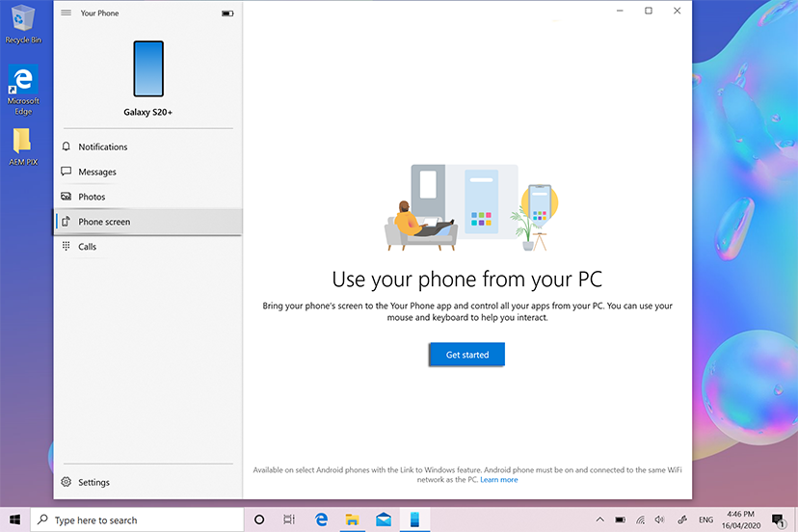Open the Notifications section
The width and height of the screenshot is (798, 532).
tap(147, 146)
